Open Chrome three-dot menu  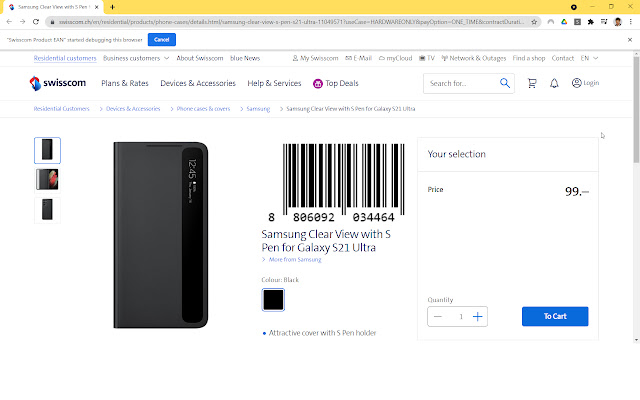coord(631,22)
